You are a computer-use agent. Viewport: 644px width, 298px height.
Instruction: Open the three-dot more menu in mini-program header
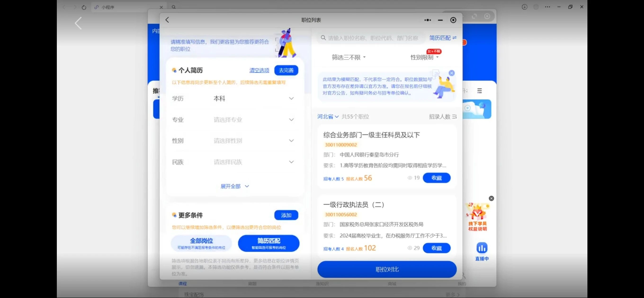[428, 20]
